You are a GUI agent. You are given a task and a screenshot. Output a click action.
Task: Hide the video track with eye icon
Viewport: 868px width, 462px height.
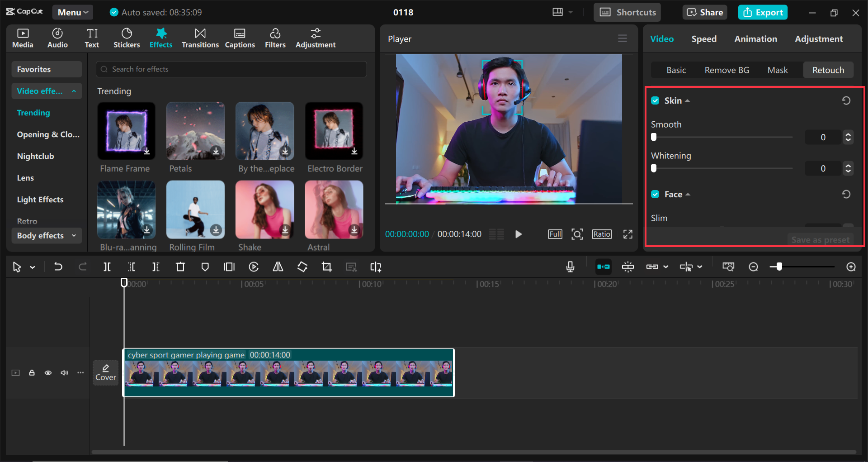[x=48, y=373]
